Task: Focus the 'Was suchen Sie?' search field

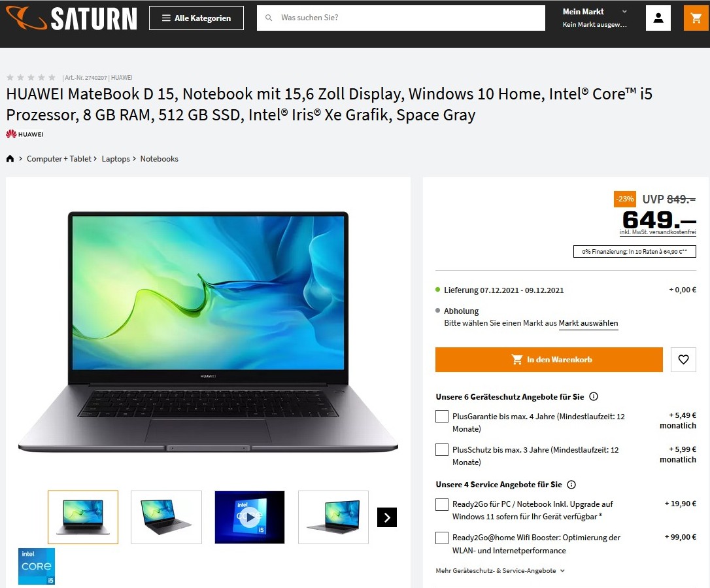Action: (401, 18)
